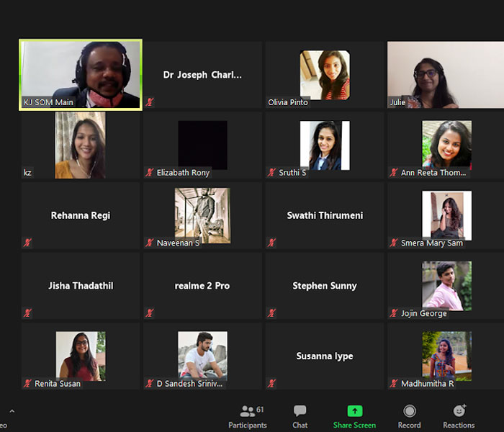Screen dimensions: 504x432
Task: Click the green Share Screen button
Action: point(354,417)
